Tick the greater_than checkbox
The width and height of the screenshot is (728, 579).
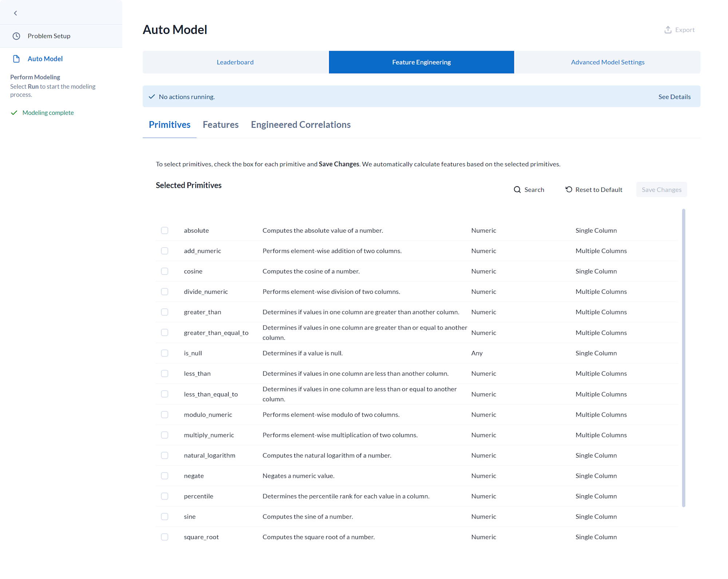click(165, 312)
